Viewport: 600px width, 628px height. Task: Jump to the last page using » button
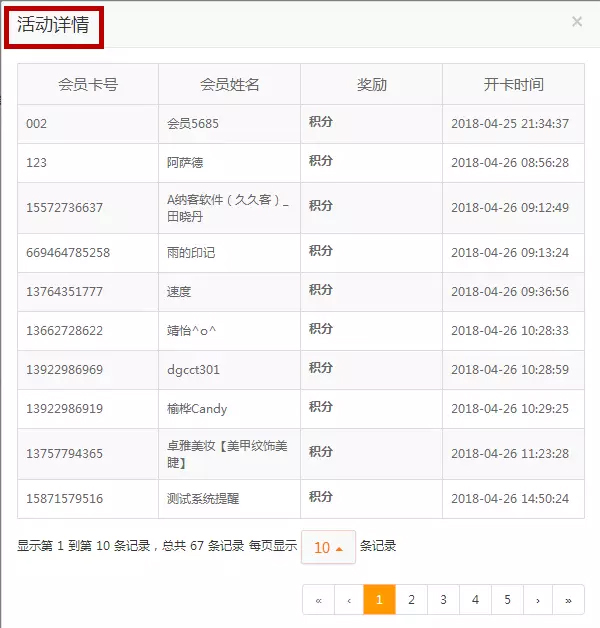click(x=568, y=600)
